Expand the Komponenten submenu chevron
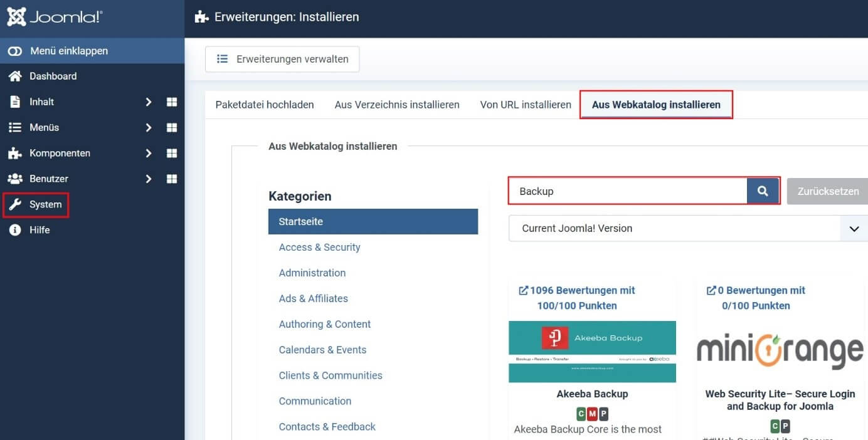The height and width of the screenshot is (440, 868). (149, 153)
